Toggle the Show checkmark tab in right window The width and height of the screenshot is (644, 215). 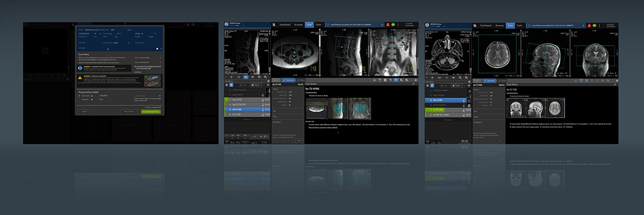tap(503, 80)
